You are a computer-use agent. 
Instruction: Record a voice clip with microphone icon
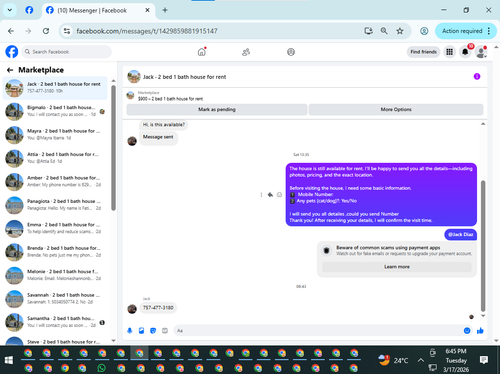[x=130, y=331]
